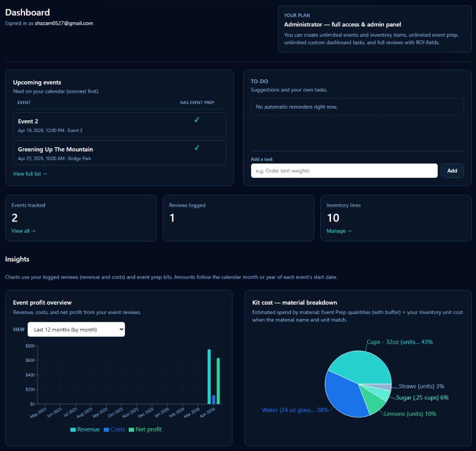The height and width of the screenshot is (451, 476).
Task: Open the full events list via View full list
Action: [30, 173]
